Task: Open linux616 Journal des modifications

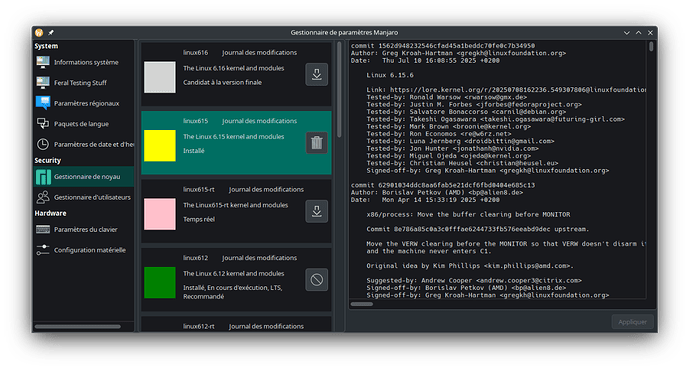Action: [259, 52]
